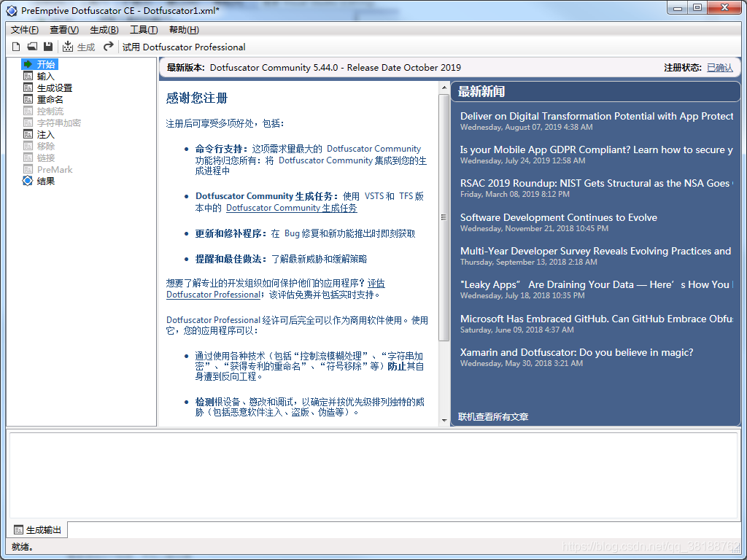Click the grayed icon beside 字符串加密
This screenshot has width=747, height=560.
(x=28, y=122)
